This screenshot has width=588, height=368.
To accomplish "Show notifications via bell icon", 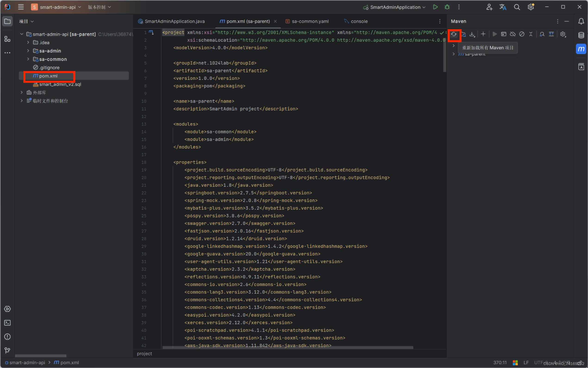I will point(581,21).
